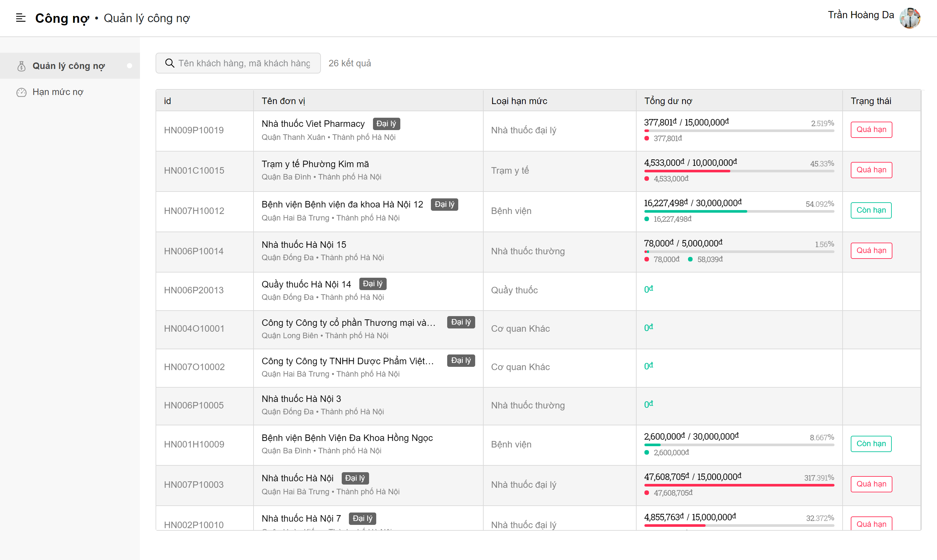The width and height of the screenshot is (937, 560).
Task: Click Còn hạn status for Hồng Ngọc hospital
Action: click(x=871, y=444)
